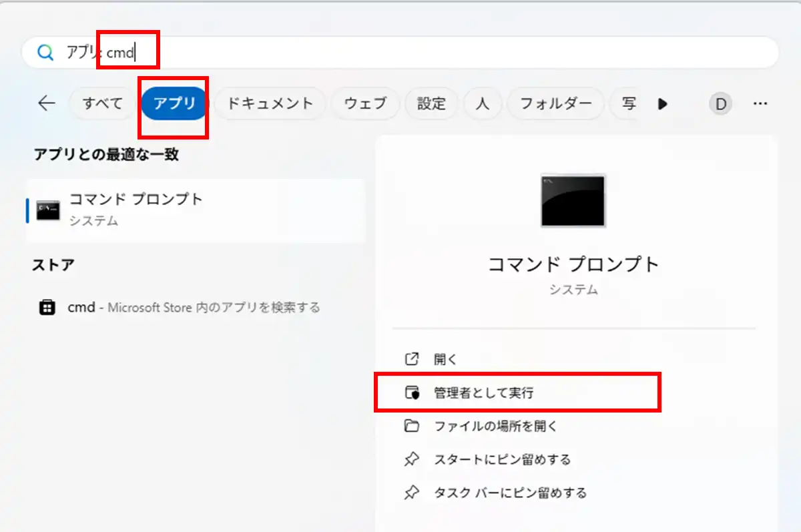The height and width of the screenshot is (532, 801).
Task: Click the pin icon for タスク バーにピン留めする
Action: point(412,493)
